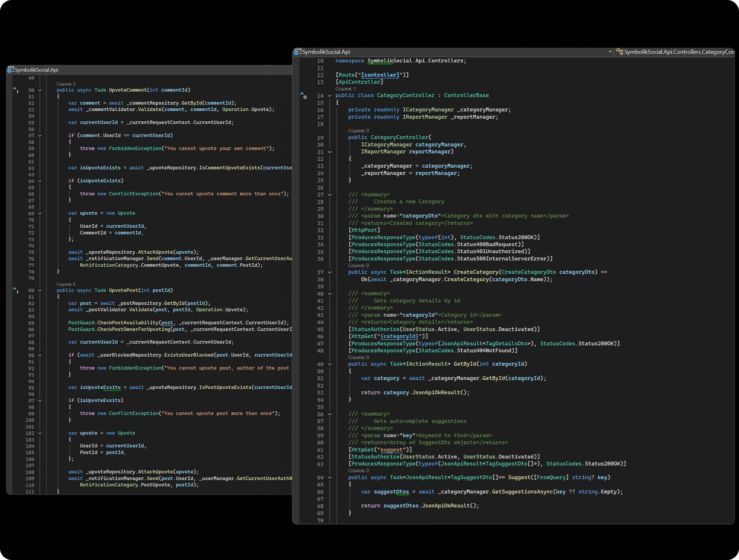Collapse the summary comment at line 40

[x=329, y=294]
